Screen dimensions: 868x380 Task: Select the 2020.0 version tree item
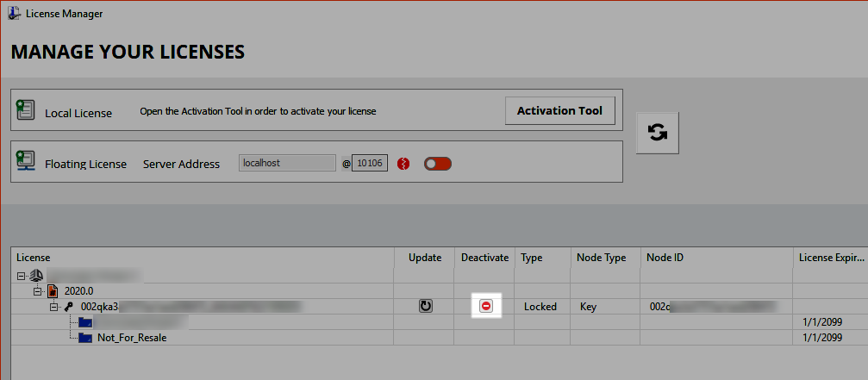pyautogui.click(x=79, y=291)
